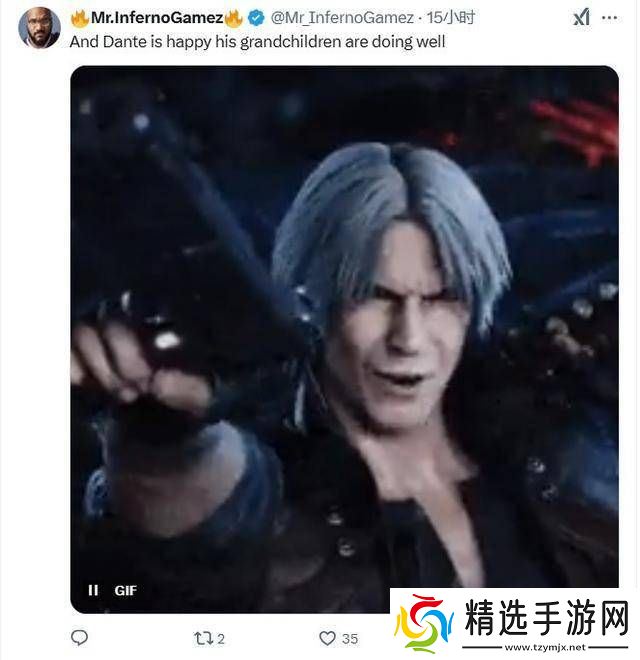The height and width of the screenshot is (660, 640).
Task: Pause the GIF playback
Action: tap(93, 590)
